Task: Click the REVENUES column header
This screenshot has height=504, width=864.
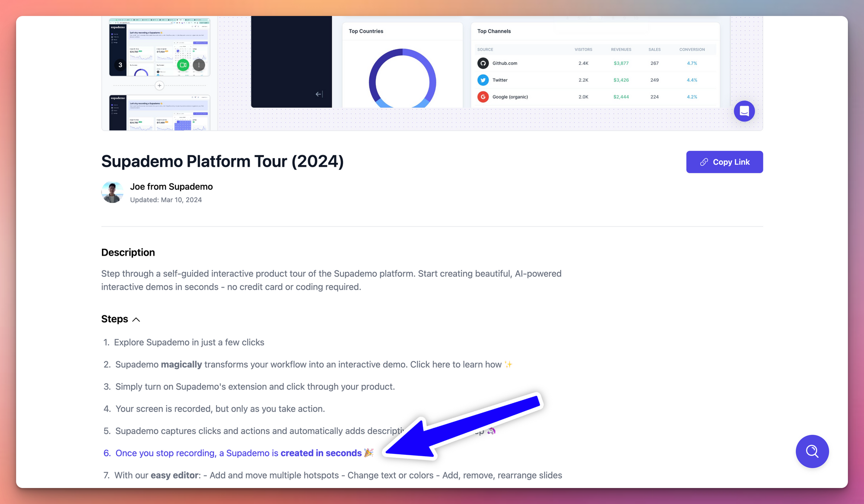Action: click(x=621, y=50)
